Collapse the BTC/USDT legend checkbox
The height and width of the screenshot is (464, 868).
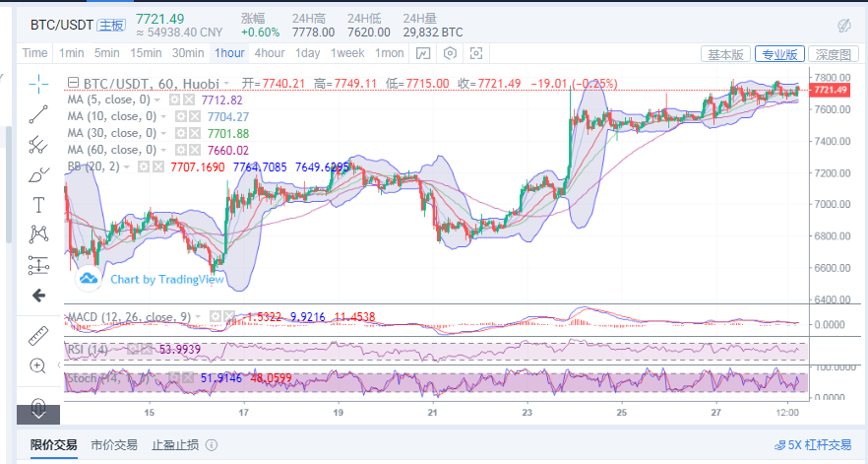(x=73, y=84)
